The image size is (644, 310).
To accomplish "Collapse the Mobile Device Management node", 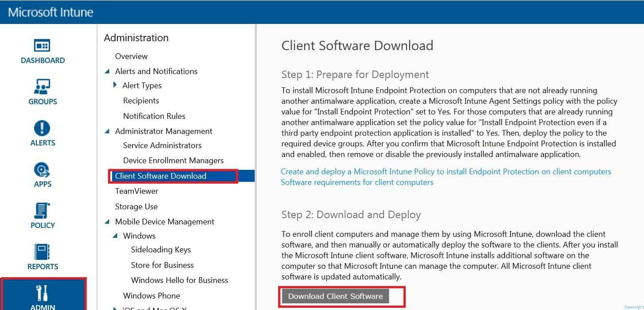I will pos(107,222).
